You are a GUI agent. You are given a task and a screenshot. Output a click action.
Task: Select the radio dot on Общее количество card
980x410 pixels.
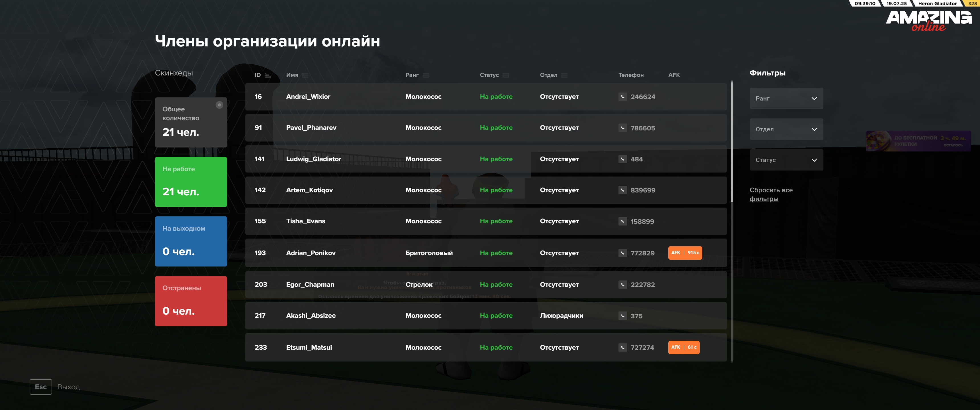click(219, 105)
